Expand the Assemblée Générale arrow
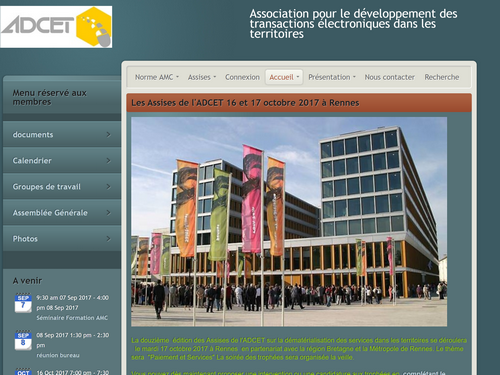The width and height of the screenshot is (500, 375). pos(108,212)
